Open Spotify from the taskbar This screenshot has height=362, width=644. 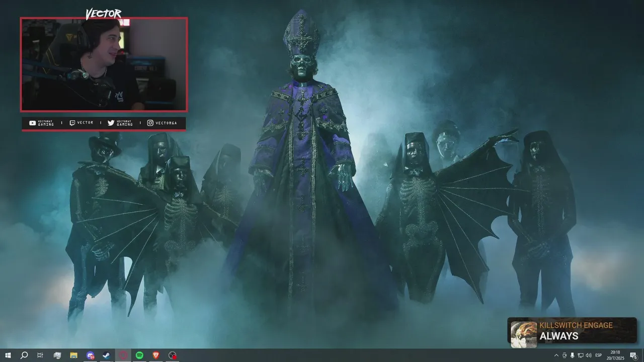[x=139, y=355]
